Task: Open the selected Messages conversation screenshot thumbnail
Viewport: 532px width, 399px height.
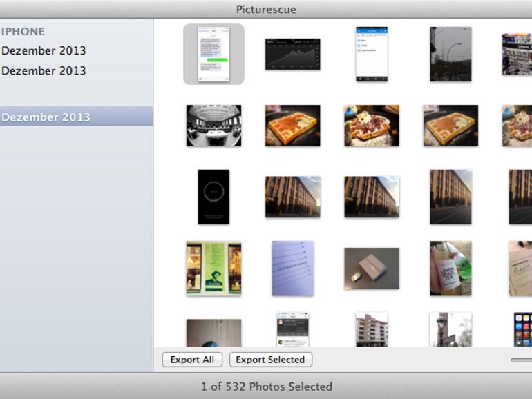Action: (213, 55)
